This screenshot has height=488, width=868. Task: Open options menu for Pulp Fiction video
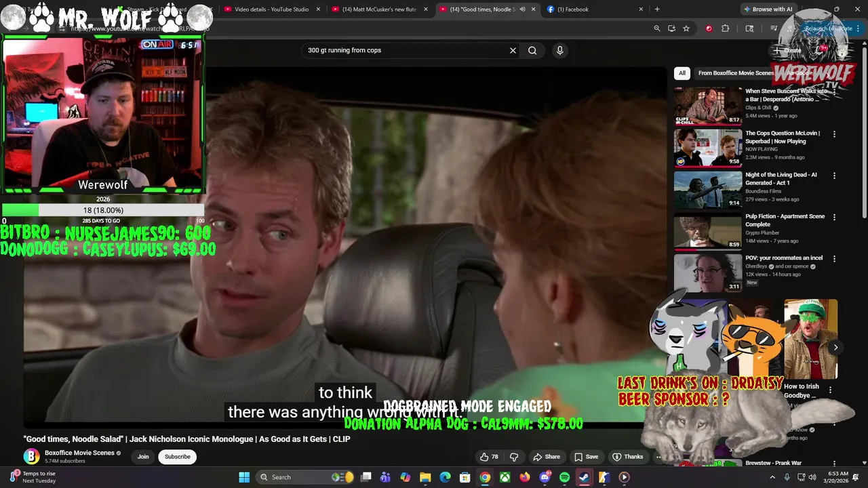click(x=834, y=218)
